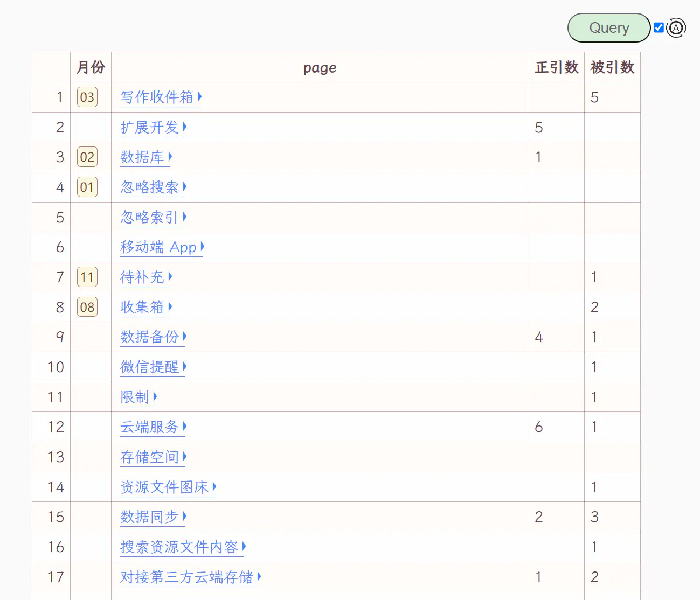The width and height of the screenshot is (700, 600).
Task: Open the 数据同步 page link
Action: (149, 517)
